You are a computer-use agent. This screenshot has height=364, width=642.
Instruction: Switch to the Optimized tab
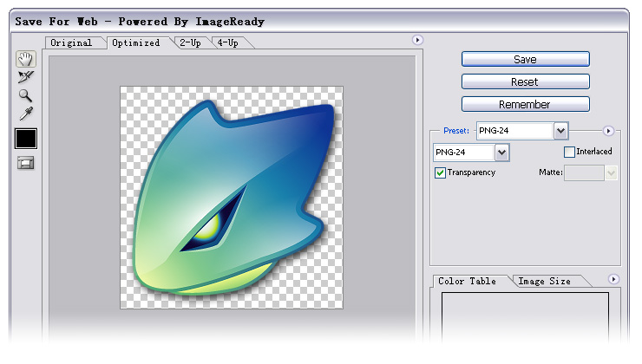pos(136,43)
